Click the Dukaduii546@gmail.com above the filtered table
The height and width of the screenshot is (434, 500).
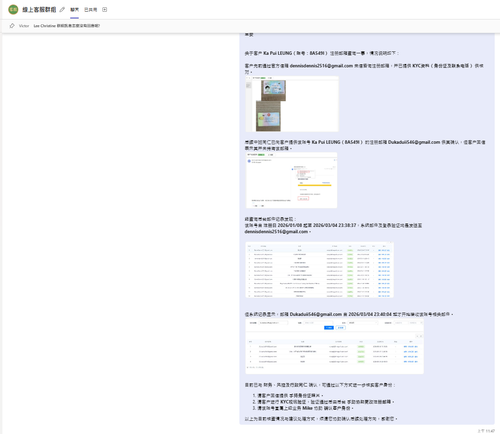pos(316,314)
